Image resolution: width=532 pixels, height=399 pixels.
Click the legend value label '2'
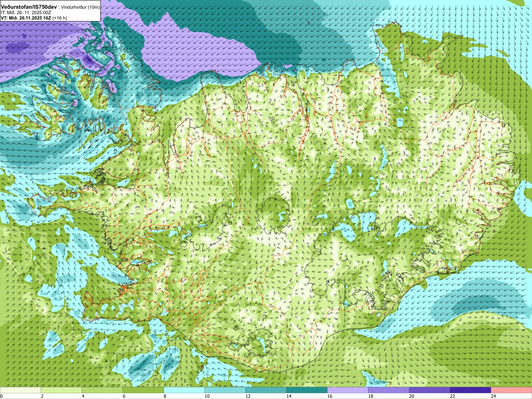(x=42, y=397)
